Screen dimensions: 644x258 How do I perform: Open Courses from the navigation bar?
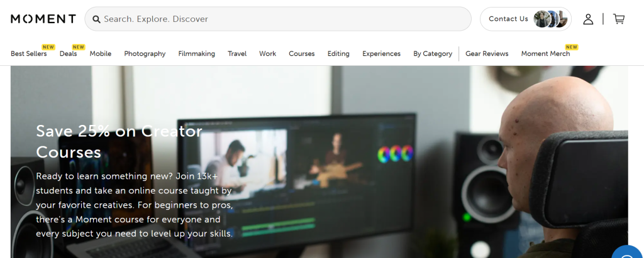tap(301, 54)
